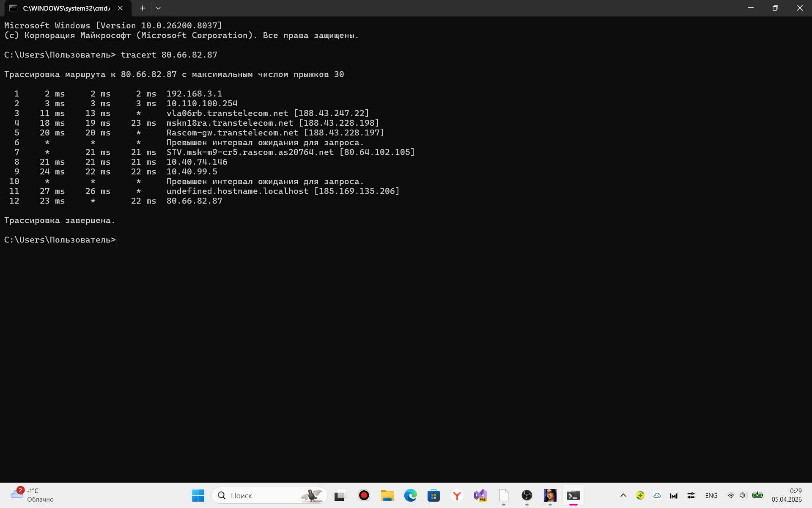Click the taskbar search field Поиск
Image resolution: width=812 pixels, height=508 pixels.
(262, 495)
